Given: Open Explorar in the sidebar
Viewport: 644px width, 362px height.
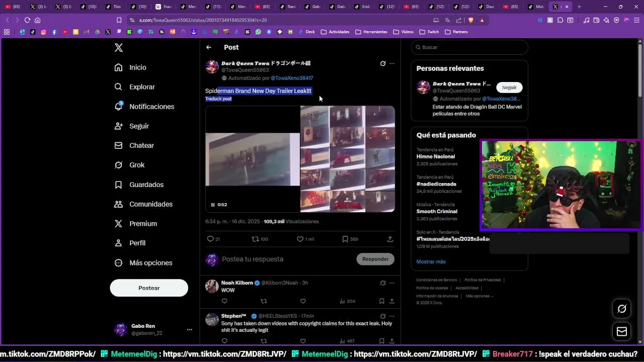Looking at the screenshot, I should pyautogui.click(x=135, y=87).
